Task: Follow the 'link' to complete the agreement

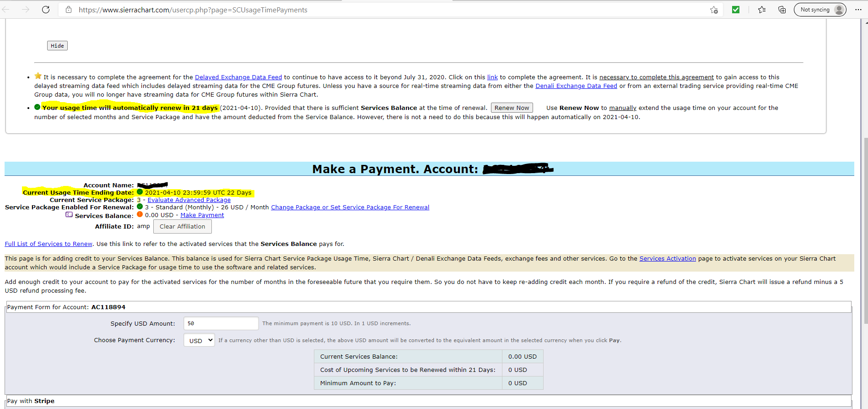Action: [492, 77]
